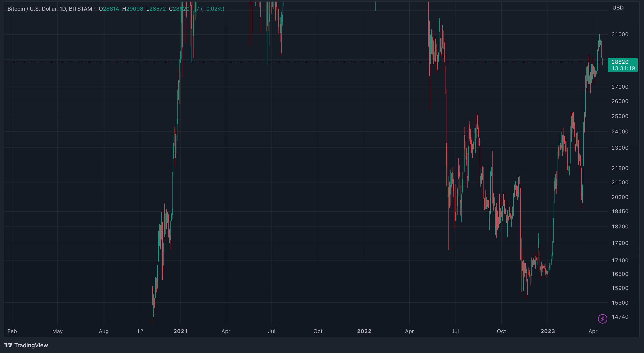Click the purple lightning bolt icon

click(x=602, y=319)
